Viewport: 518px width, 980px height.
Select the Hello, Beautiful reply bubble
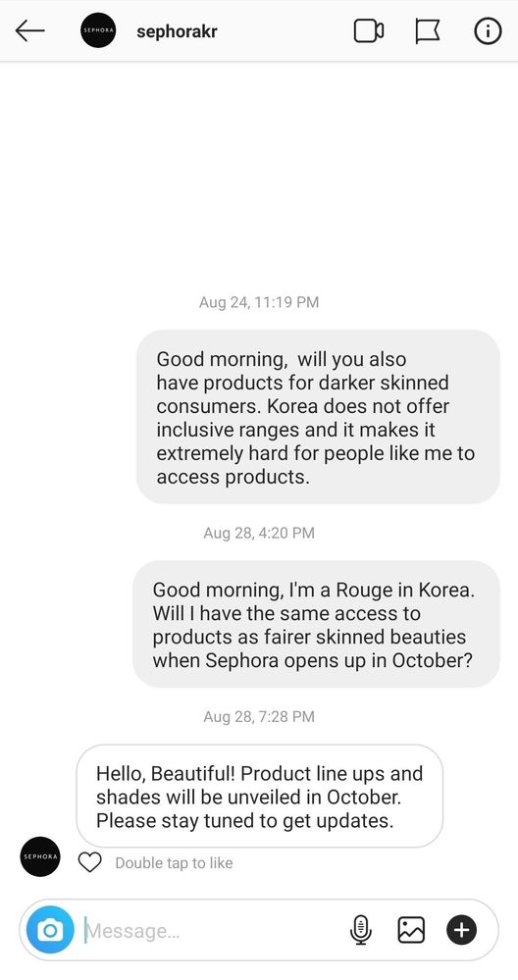point(259,797)
